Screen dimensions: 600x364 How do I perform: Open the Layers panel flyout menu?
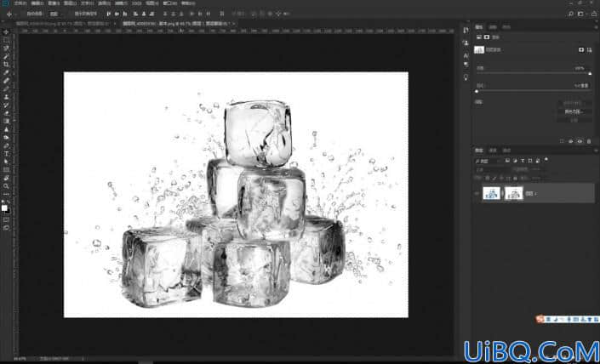click(596, 151)
